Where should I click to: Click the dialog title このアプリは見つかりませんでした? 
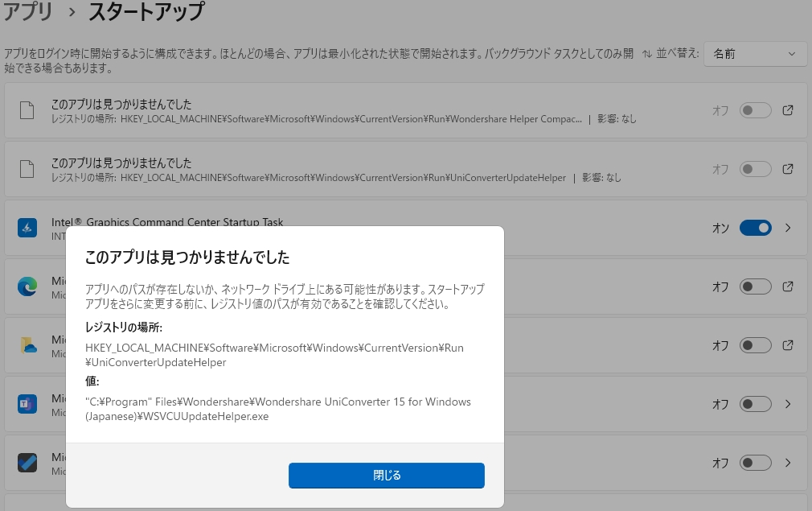(187, 257)
